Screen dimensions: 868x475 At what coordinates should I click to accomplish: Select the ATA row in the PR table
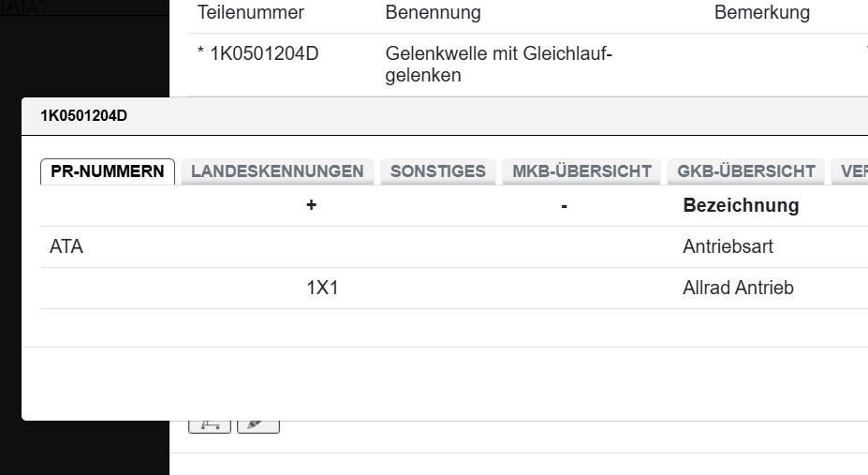(66, 247)
